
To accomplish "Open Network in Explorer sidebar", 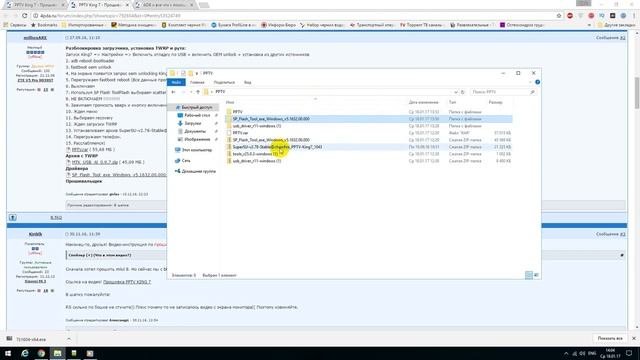I will point(183,161).
